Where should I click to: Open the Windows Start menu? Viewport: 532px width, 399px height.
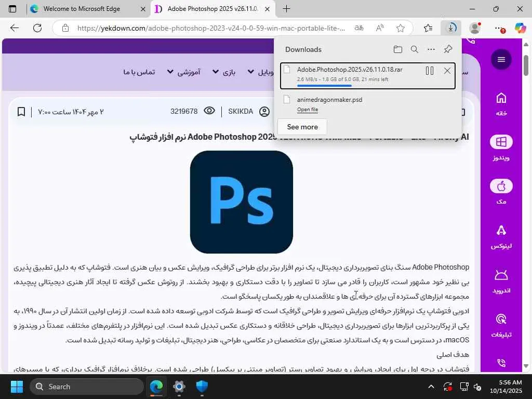(x=17, y=387)
